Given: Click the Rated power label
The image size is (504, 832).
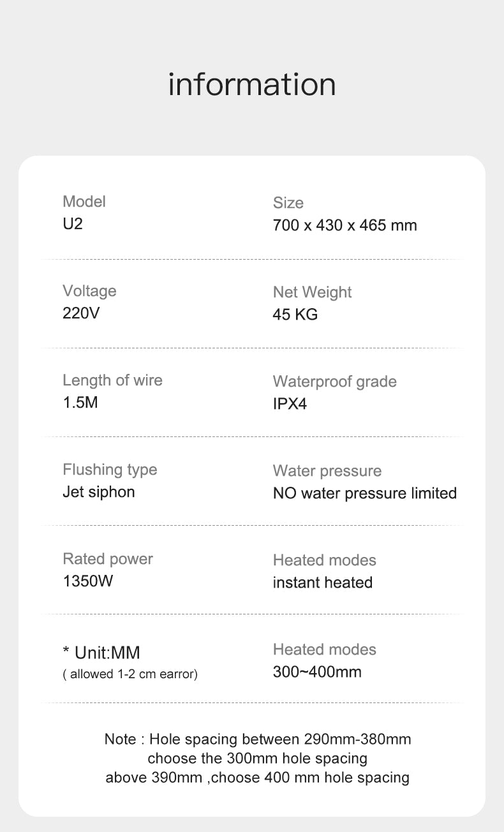Looking at the screenshot, I should (x=108, y=559).
